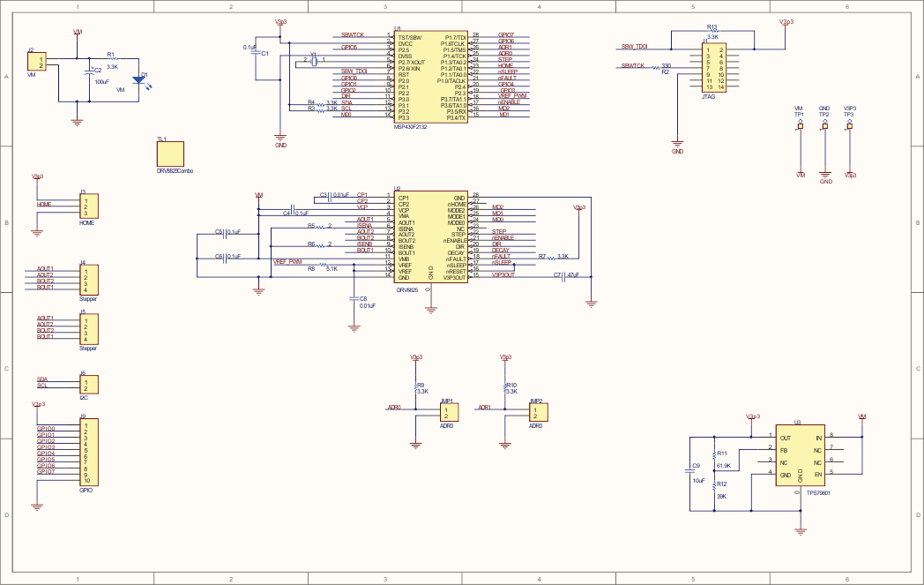Select the MSP430F2132 microcontroller symbol U1

432,75
